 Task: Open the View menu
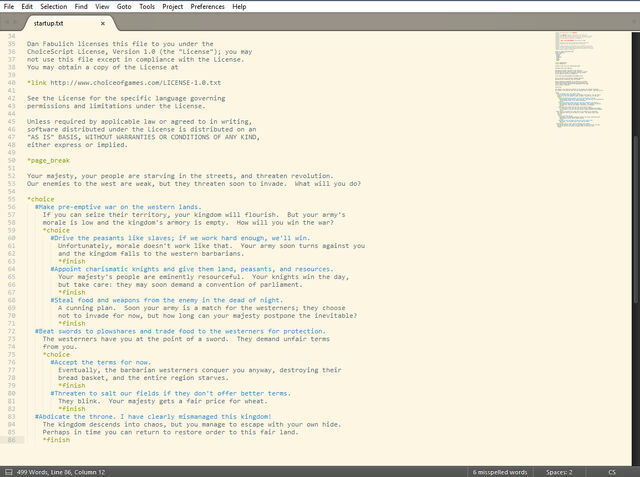click(x=102, y=7)
